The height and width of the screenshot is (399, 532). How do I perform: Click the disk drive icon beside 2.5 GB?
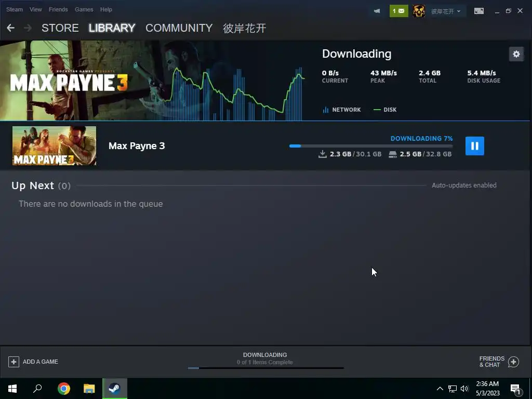pos(393,154)
